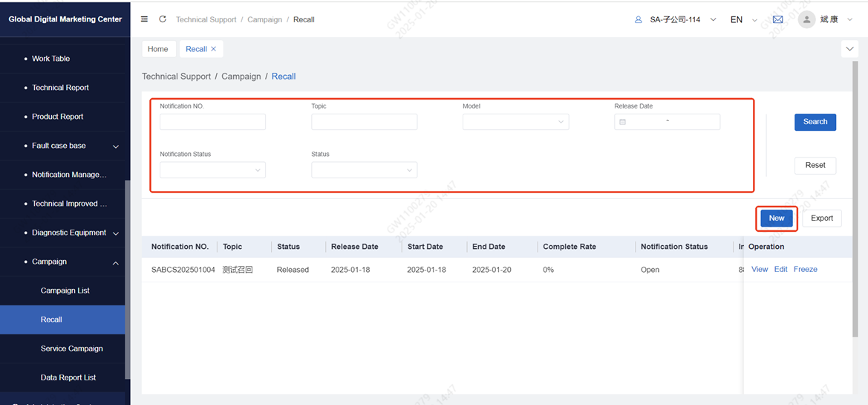
Task: Open the Status filter dropdown
Action: click(364, 170)
